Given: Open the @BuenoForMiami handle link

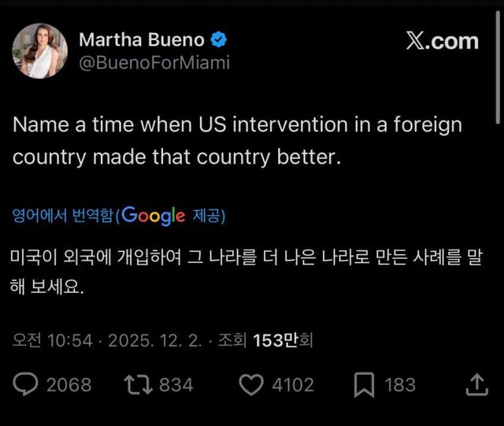Looking at the screenshot, I should click(x=154, y=63).
